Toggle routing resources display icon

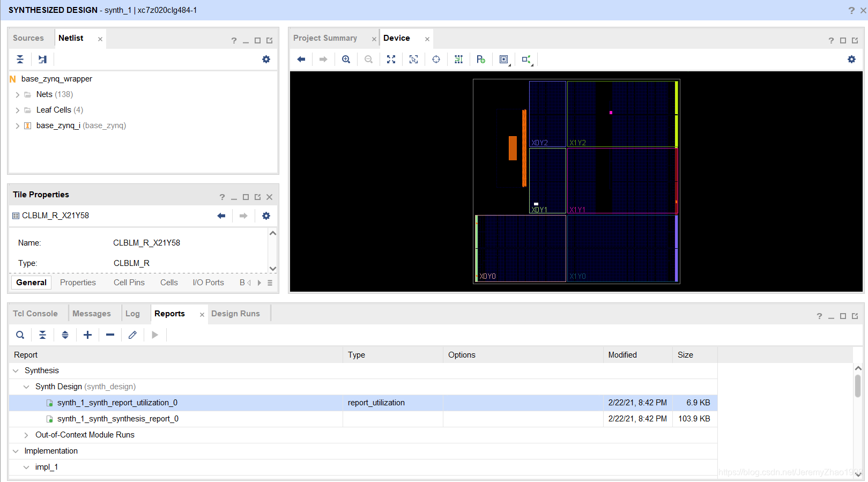point(458,60)
